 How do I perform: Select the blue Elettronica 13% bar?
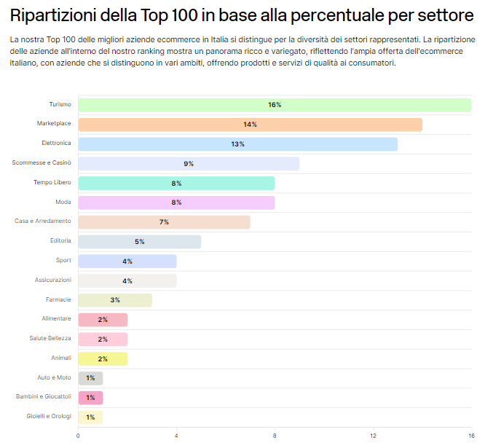(x=237, y=144)
